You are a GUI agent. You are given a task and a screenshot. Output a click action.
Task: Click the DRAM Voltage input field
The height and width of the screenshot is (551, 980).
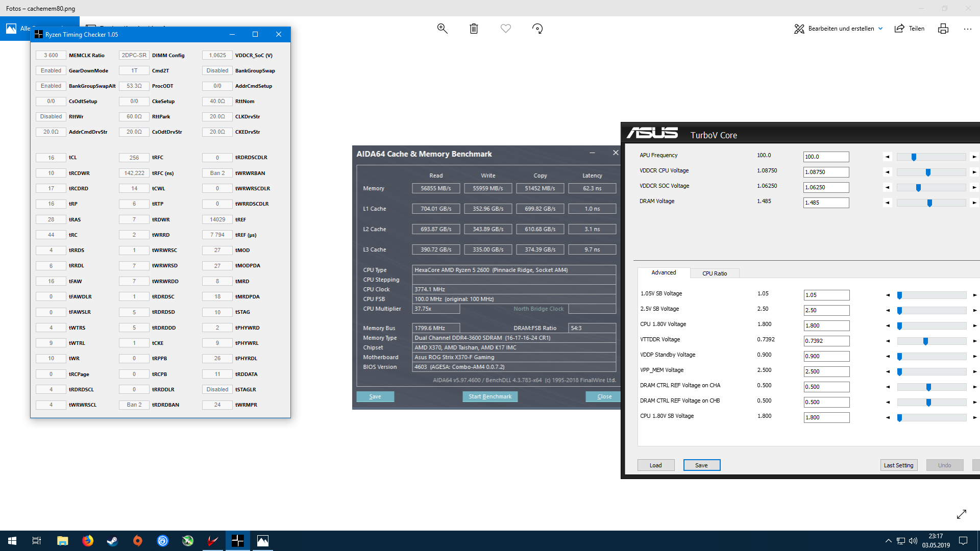(x=825, y=203)
